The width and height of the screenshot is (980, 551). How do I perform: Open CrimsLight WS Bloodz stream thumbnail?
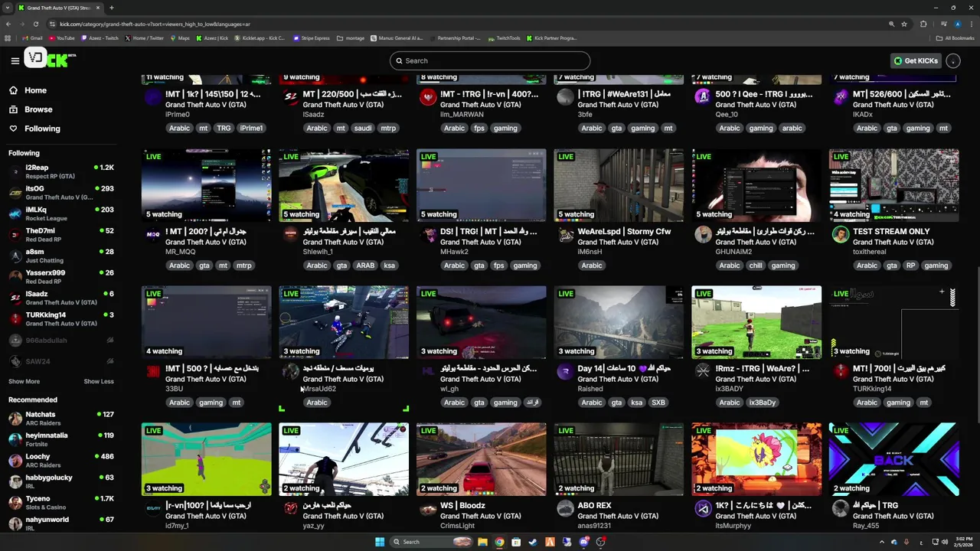click(x=482, y=459)
